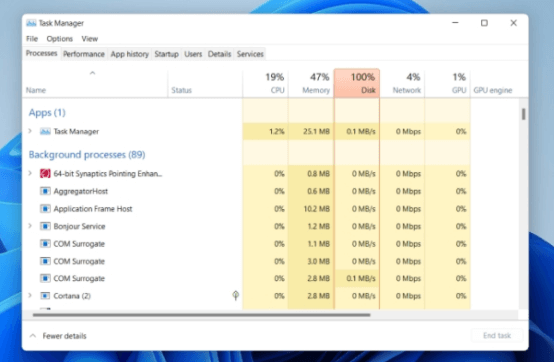554x362 pixels.
Task: Click the Cortana process icon
Action: click(x=45, y=296)
